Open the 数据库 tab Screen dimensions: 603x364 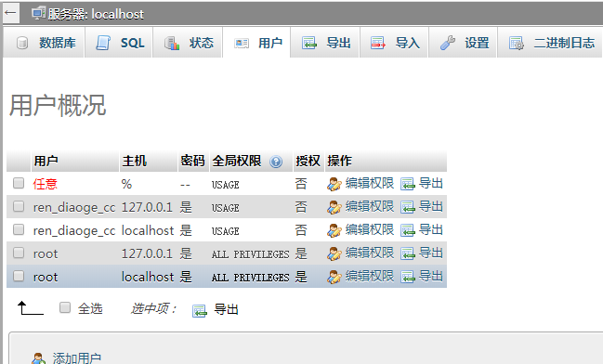pyautogui.click(x=44, y=43)
